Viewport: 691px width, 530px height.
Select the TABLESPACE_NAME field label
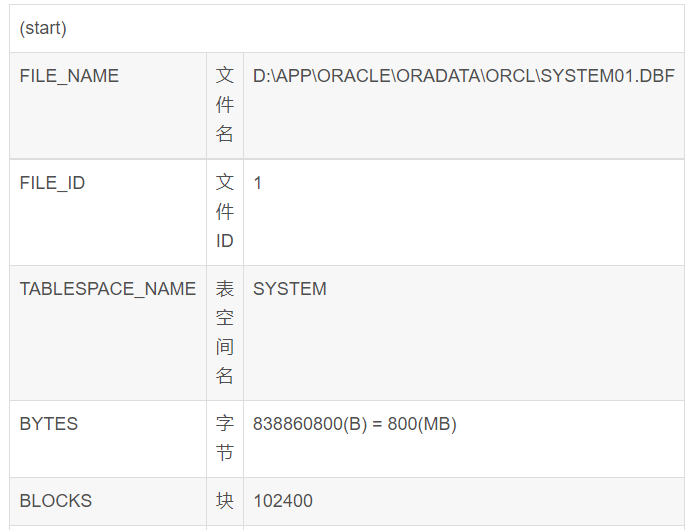107,289
